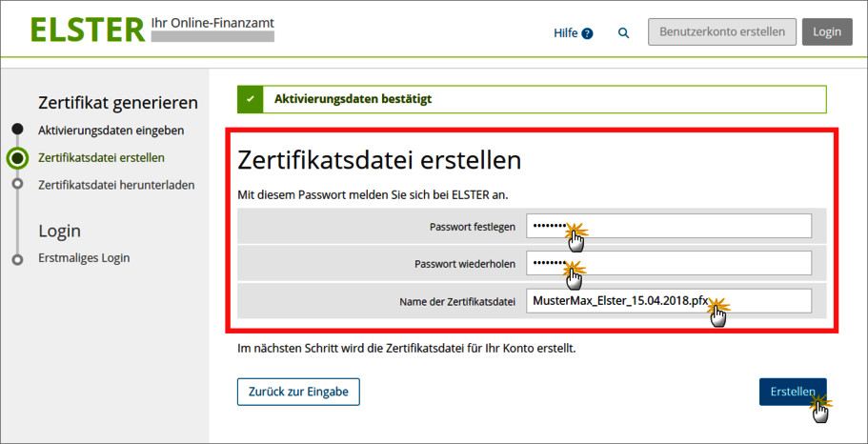The width and height of the screenshot is (868, 444).
Task: Click the 'Passwort festlegen' label
Action: point(473,227)
